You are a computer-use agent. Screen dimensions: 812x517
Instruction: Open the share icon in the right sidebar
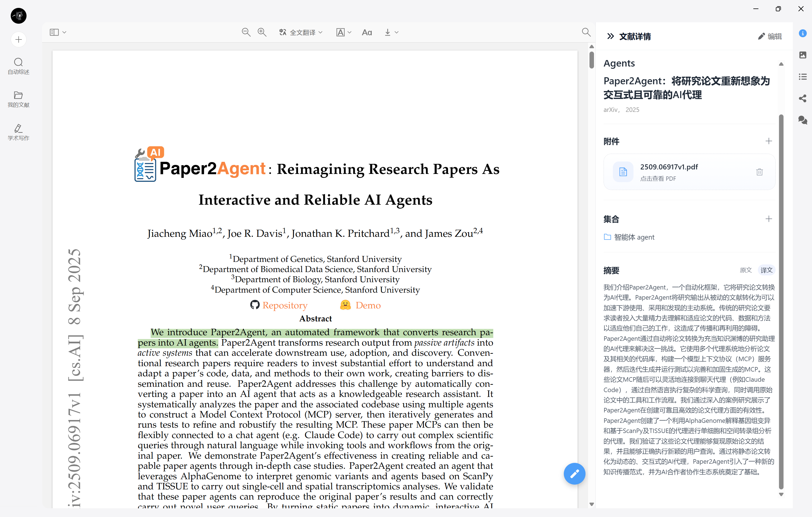pyautogui.click(x=803, y=98)
